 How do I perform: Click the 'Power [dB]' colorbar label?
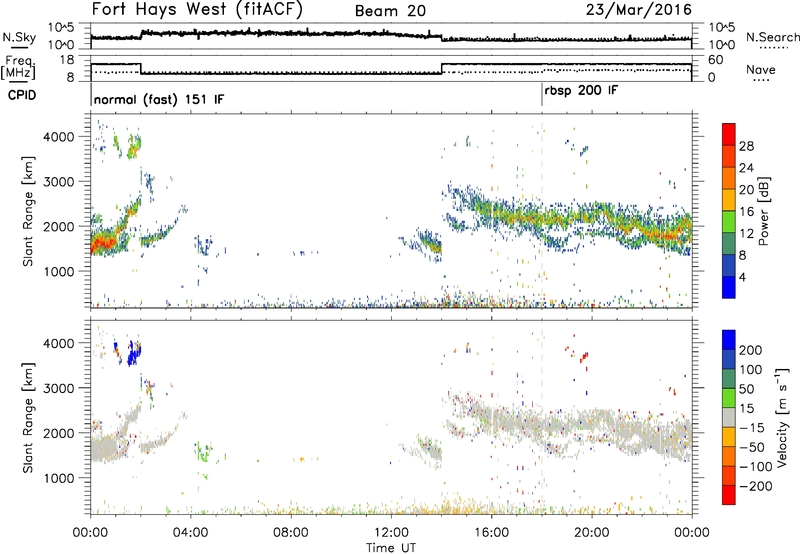763,212
